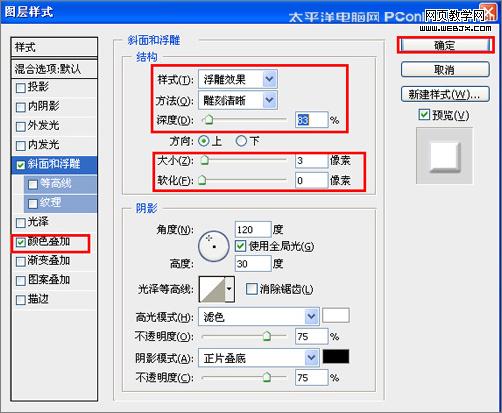This screenshot has height=413, width=502.
Task: Enable the 纹理 texture sub-option checkbox
Action: [33, 203]
